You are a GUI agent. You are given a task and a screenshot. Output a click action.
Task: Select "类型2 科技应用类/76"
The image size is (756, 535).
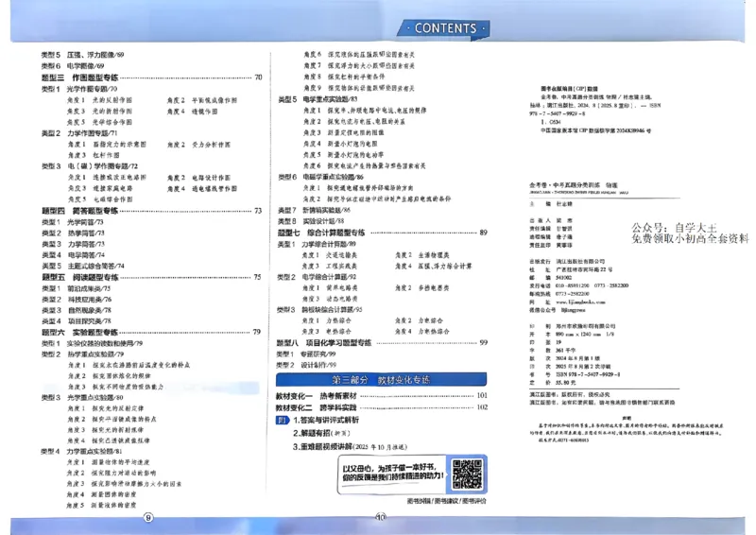click(77, 299)
